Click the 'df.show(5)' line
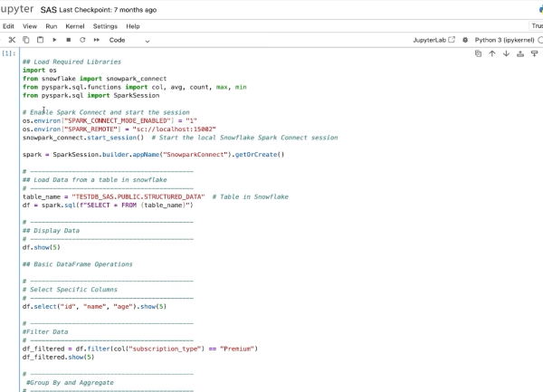The height and width of the screenshot is (392, 543). (42, 247)
